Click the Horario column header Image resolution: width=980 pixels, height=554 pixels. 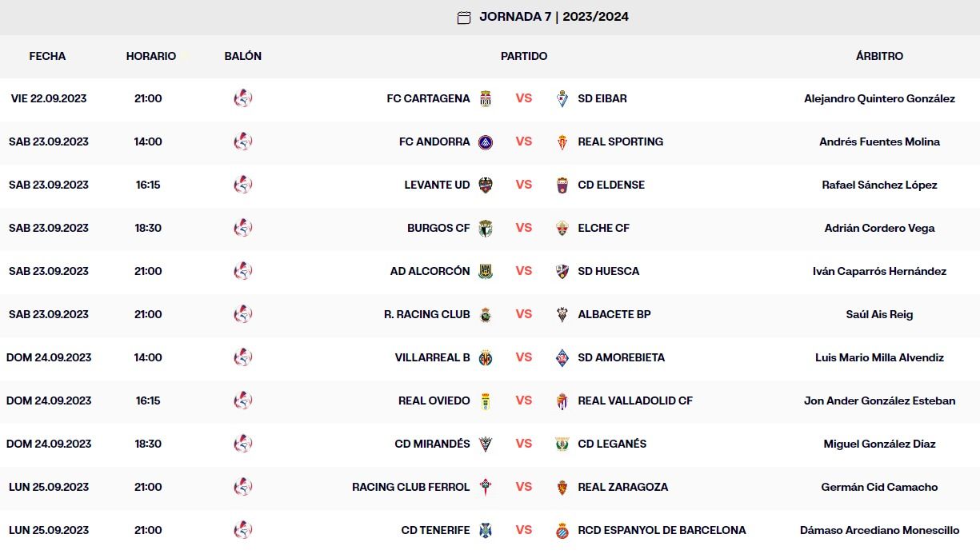click(x=150, y=56)
